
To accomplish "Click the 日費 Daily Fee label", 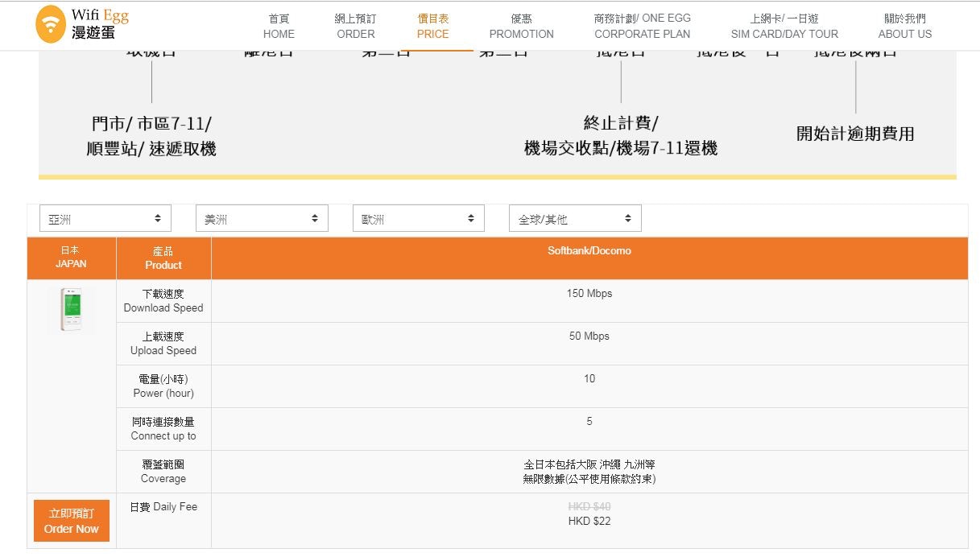I will (x=163, y=507).
